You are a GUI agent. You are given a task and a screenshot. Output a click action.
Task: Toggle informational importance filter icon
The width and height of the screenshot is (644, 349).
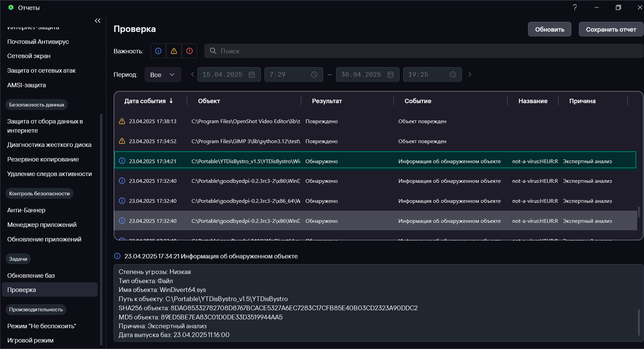coord(158,51)
